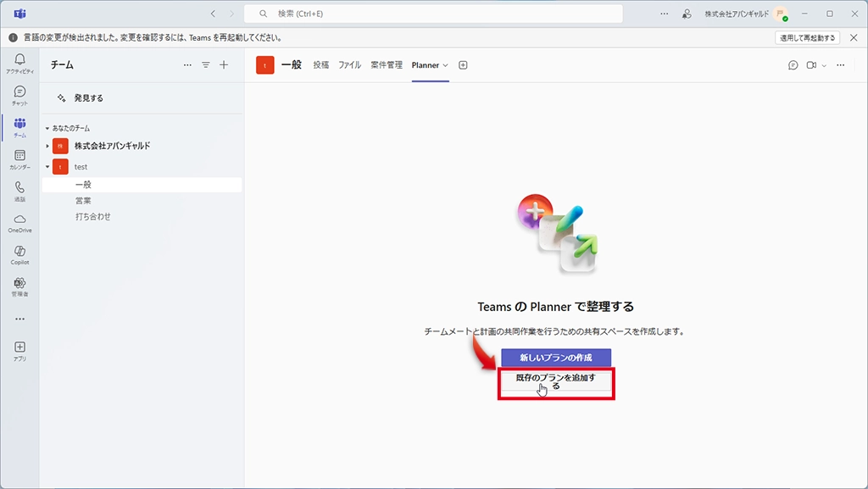Create or join a team with plus
Image resolution: width=868 pixels, height=489 pixels.
click(224, 65)
